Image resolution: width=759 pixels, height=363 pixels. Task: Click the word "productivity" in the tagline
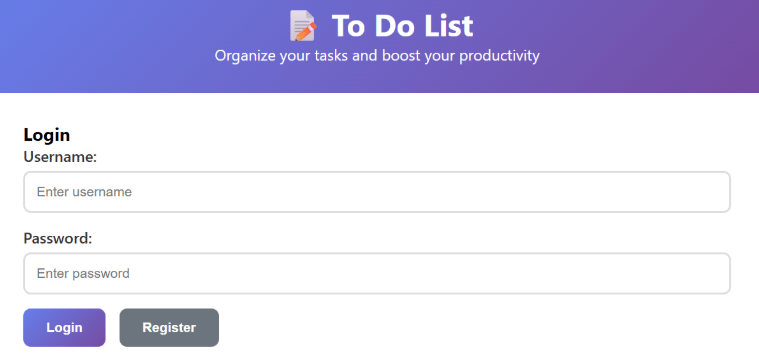click(500, 56)
